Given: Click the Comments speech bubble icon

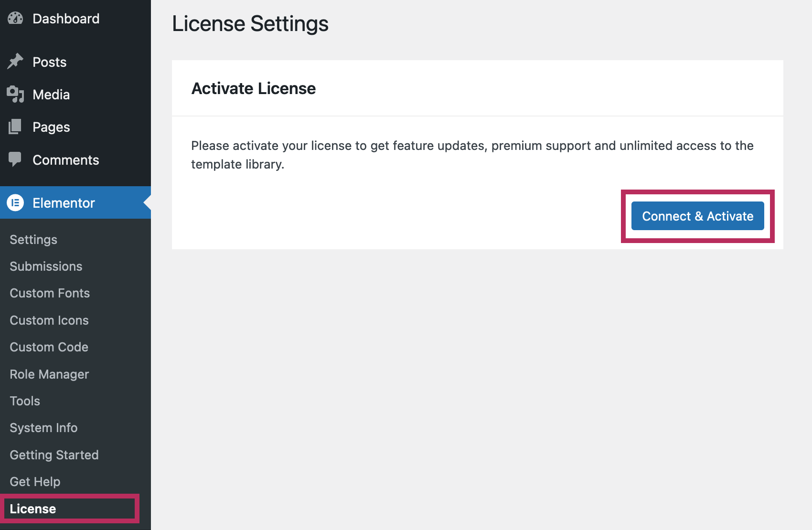Looking at the screenshot, I should (x=15, y=159).
